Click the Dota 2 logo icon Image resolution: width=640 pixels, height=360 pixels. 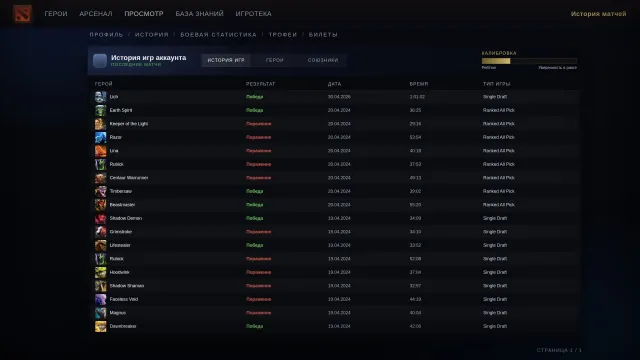pos(22,13)
